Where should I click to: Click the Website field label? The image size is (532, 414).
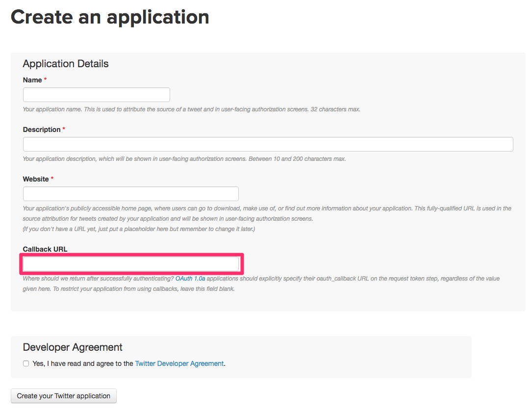point(36,179)
